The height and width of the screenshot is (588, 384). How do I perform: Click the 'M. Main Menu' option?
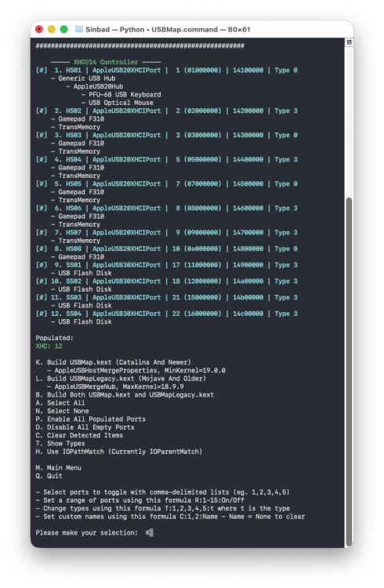[59, 468]
